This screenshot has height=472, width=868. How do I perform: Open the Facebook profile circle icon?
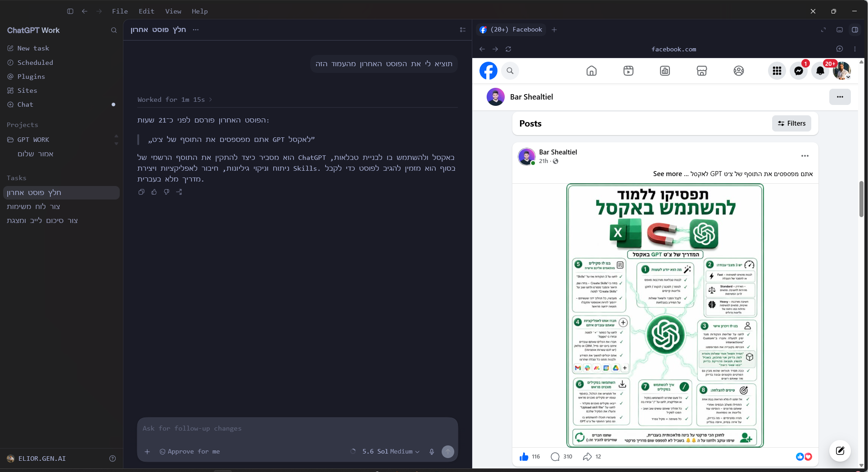tap(739, 71)
